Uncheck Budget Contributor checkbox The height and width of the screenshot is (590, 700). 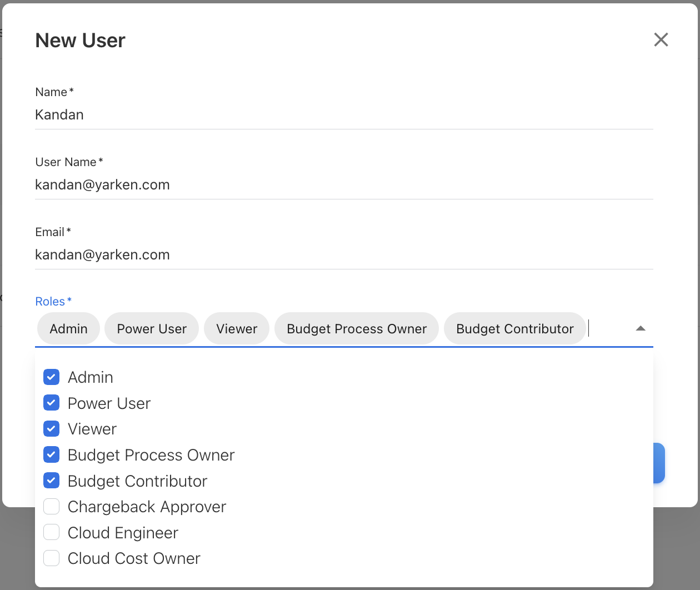[52, 481]
